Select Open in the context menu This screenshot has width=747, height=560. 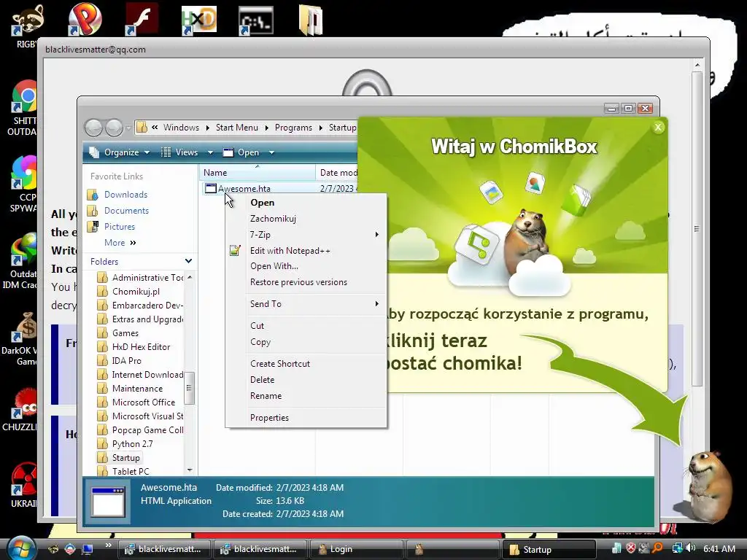click(306, 203)
